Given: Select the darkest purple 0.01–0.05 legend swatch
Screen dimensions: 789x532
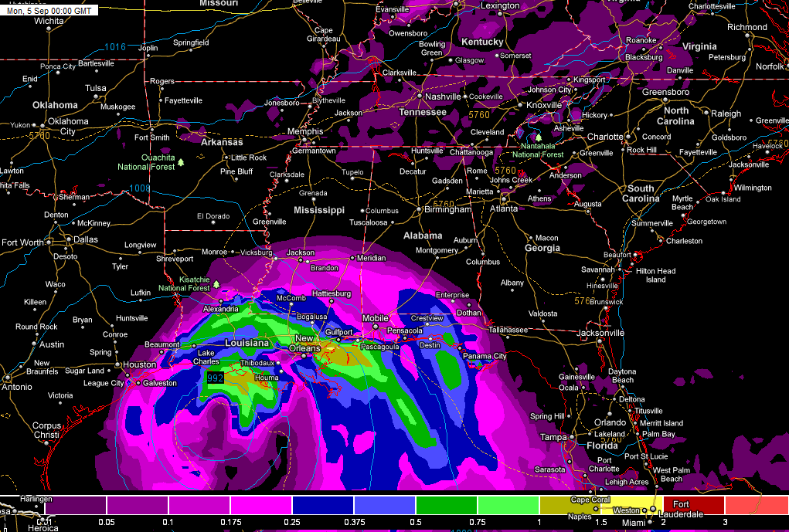Looking at the screenshot, I should click(76, 505).
